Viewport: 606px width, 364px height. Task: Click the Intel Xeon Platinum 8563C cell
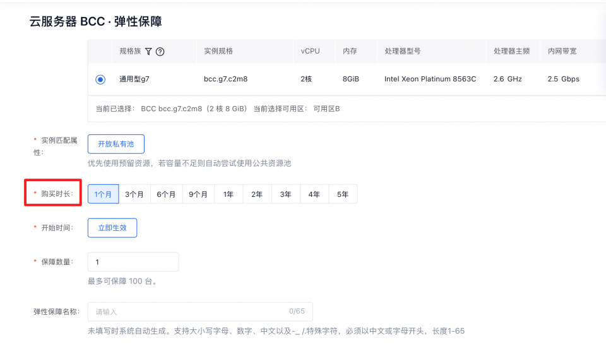(x=430, y=79)
